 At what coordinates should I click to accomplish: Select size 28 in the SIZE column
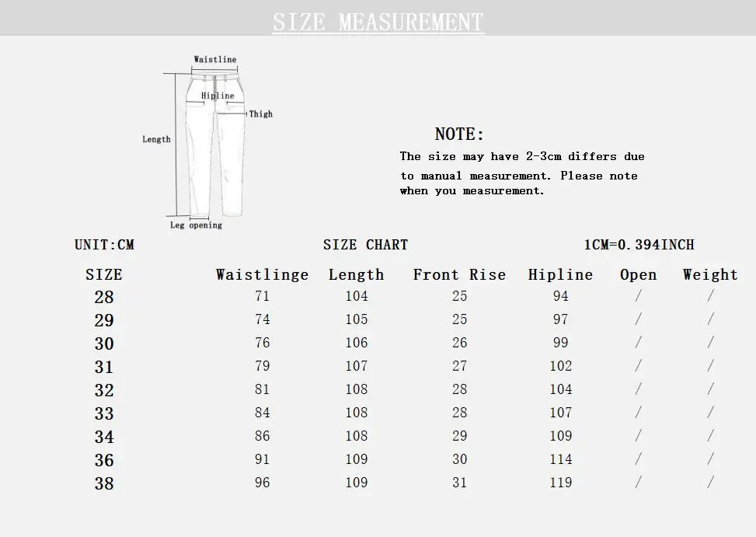coord(104,297)
